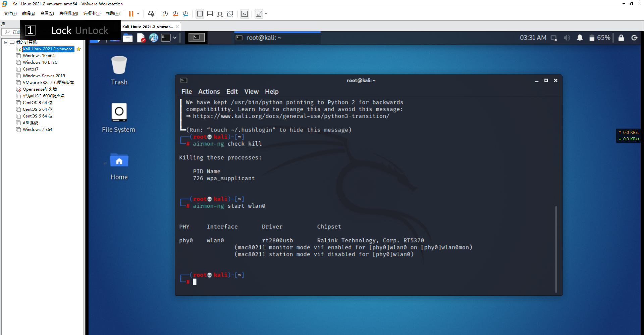Click the Kali log out icon
Viewport: 644px width, 335px height.
pos(634,38)
